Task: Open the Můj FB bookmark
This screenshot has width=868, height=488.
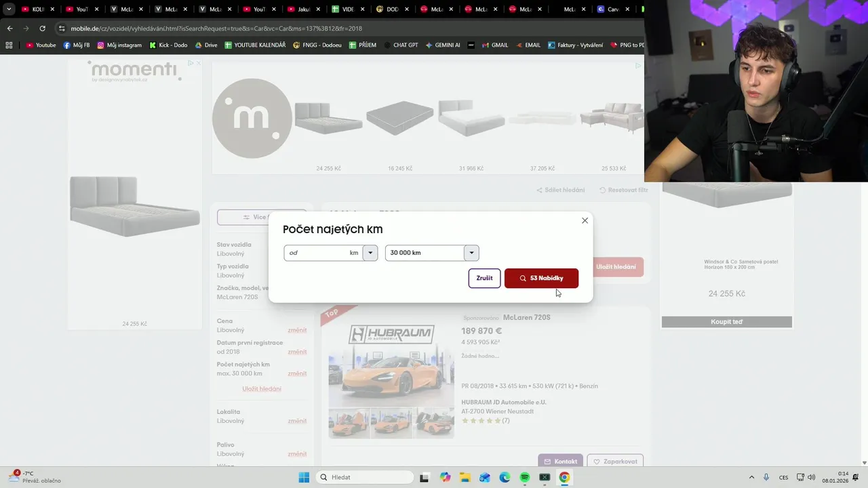Action: pyautogui.click(x=77, y=45)
